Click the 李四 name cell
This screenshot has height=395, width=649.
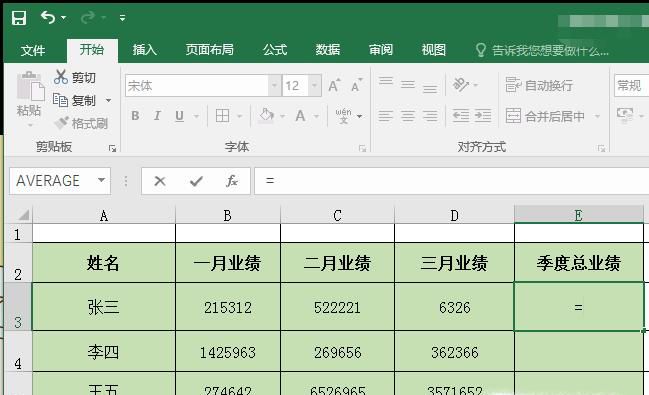coord(104,352)
